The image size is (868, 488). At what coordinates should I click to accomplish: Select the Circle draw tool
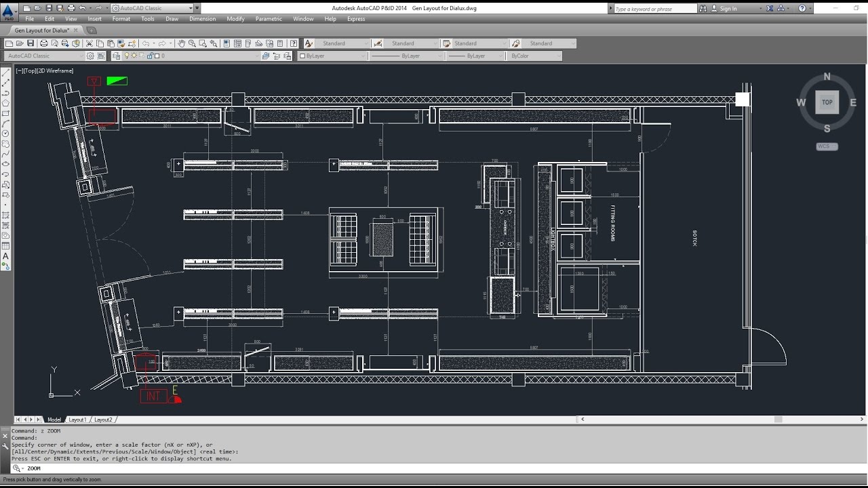(6, 134)
